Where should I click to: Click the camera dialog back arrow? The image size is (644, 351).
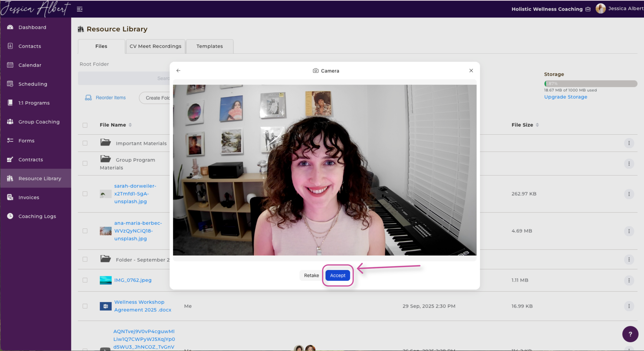[178, 71]
